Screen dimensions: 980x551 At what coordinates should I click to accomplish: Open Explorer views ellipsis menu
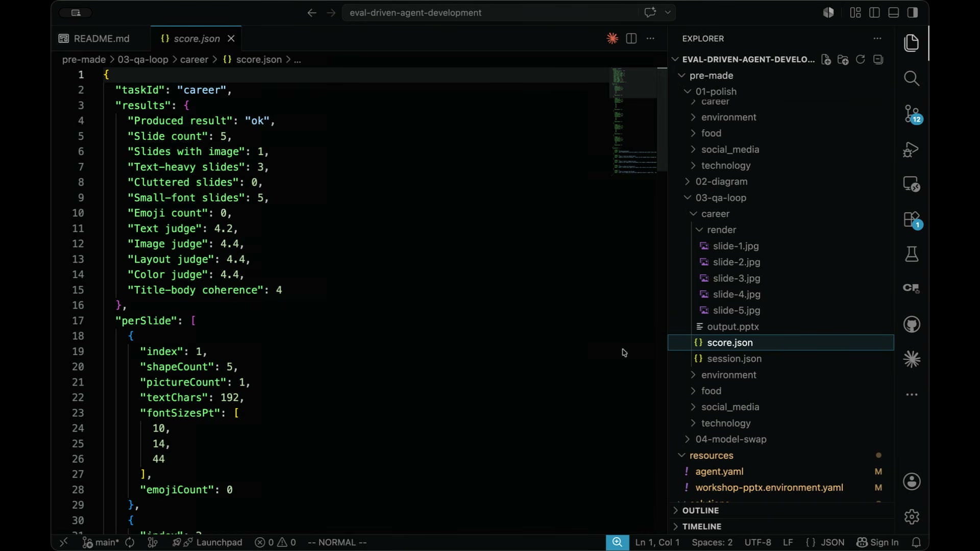point(877,39)
